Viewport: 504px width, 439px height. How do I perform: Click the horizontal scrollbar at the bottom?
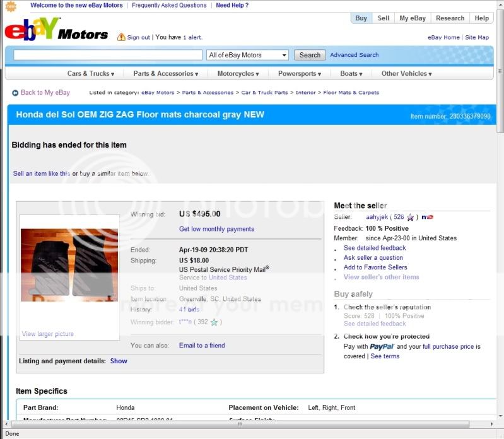pyautogui.click(x=240, y=424)
